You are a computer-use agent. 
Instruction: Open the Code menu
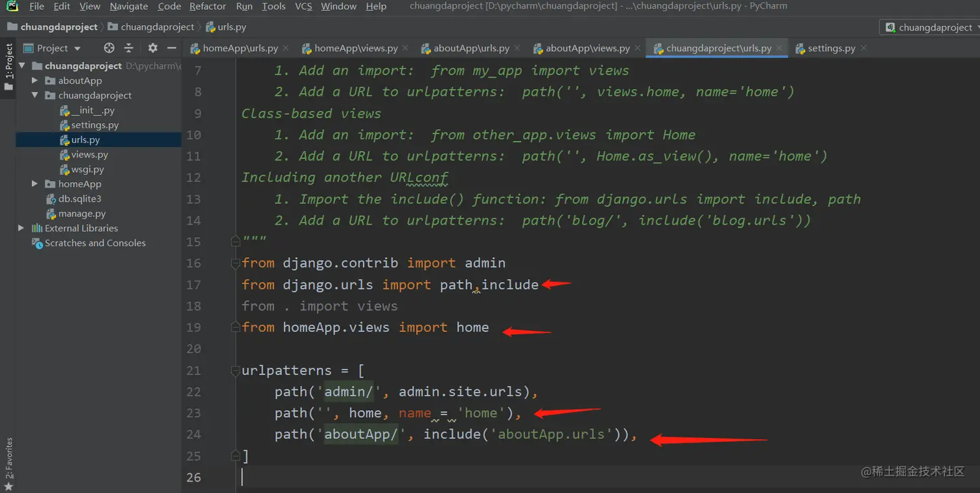click(x=169, y=6)
